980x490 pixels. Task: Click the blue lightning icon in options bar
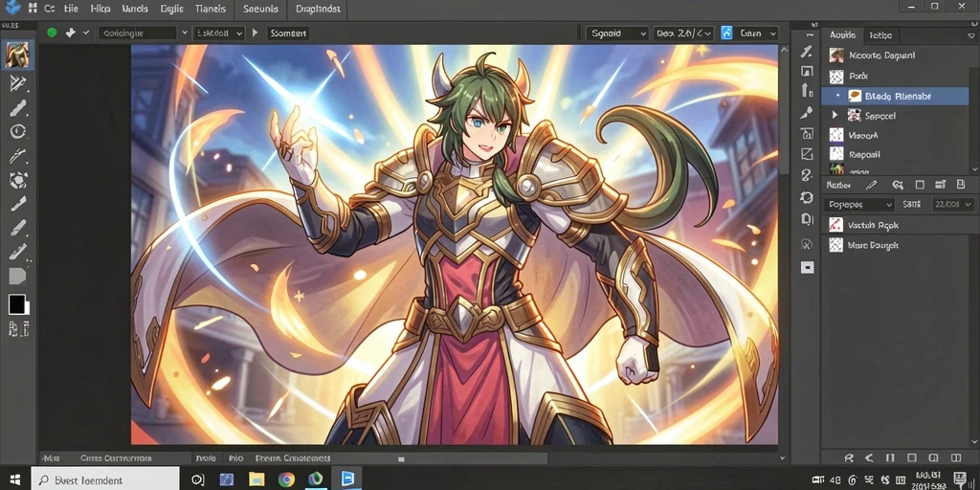pyautogui.click(x=726, y=33)
